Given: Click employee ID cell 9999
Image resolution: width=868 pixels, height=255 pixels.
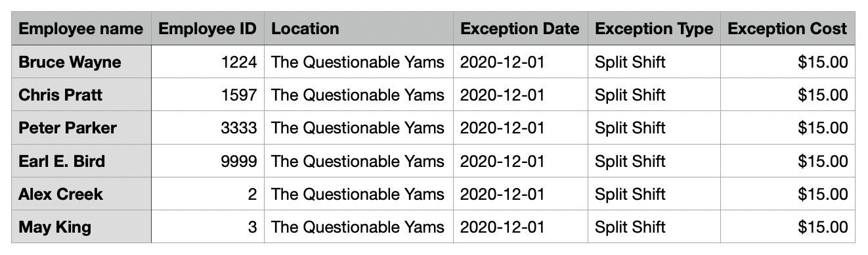Looking at the screenshot, I should pos(208,161).
